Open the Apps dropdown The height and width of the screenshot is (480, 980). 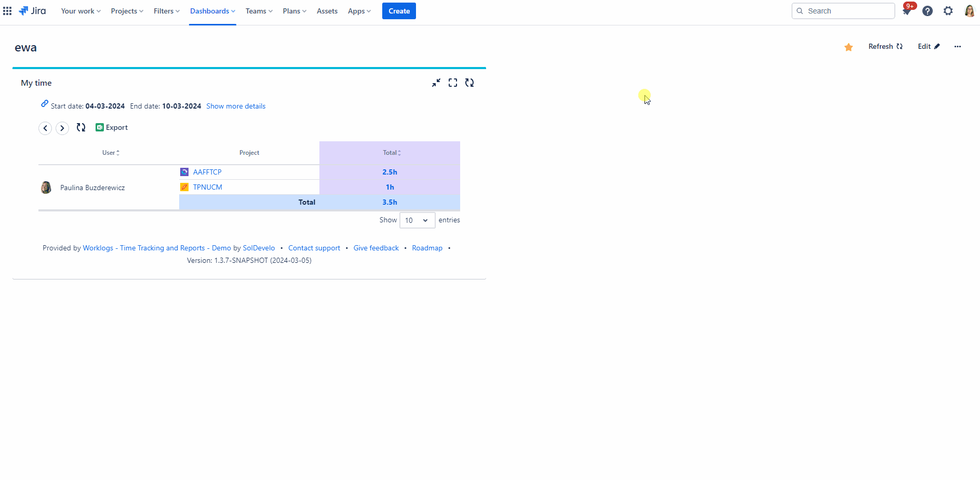tap(359, 10)
